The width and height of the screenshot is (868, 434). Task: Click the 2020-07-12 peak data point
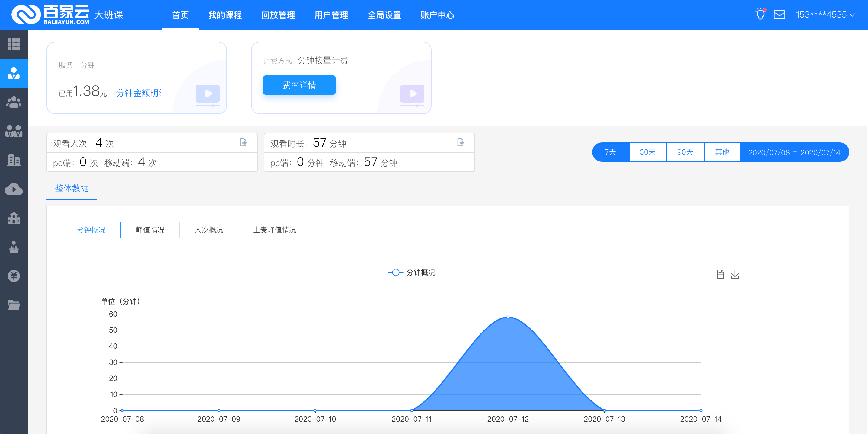pyautogui.click(x=508, y=317)
